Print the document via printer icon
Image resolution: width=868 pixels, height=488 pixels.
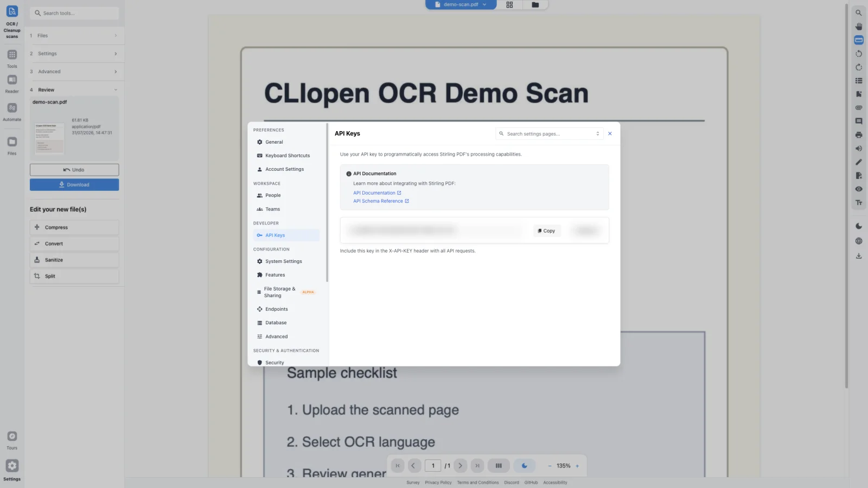click(859, 135)
